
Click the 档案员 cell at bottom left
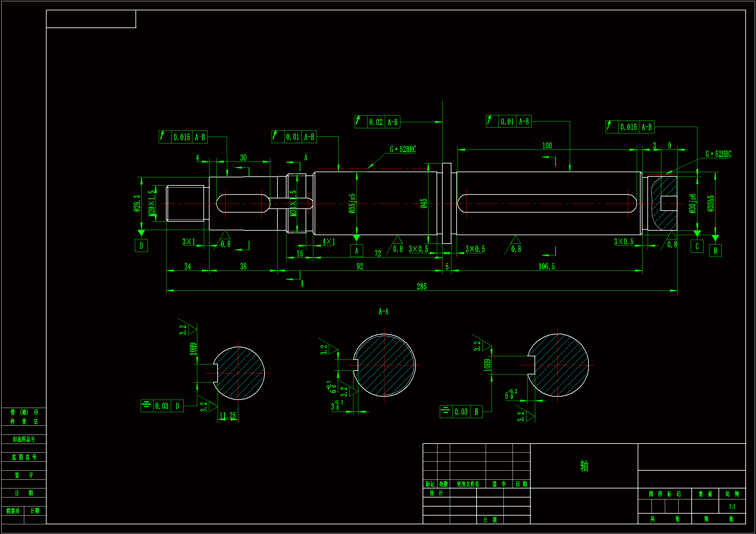(x=13, y=511)
